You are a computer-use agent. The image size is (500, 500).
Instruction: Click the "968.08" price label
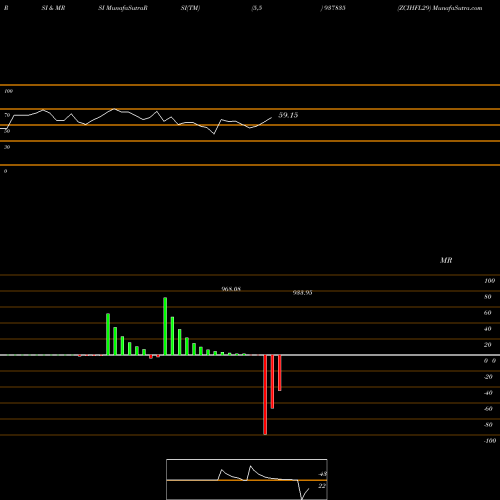click(x=231, y=289)
